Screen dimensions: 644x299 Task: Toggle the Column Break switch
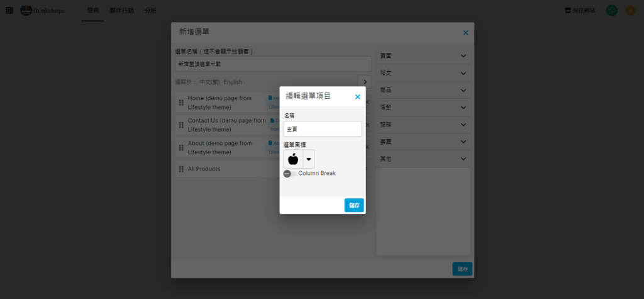(289, 174)
